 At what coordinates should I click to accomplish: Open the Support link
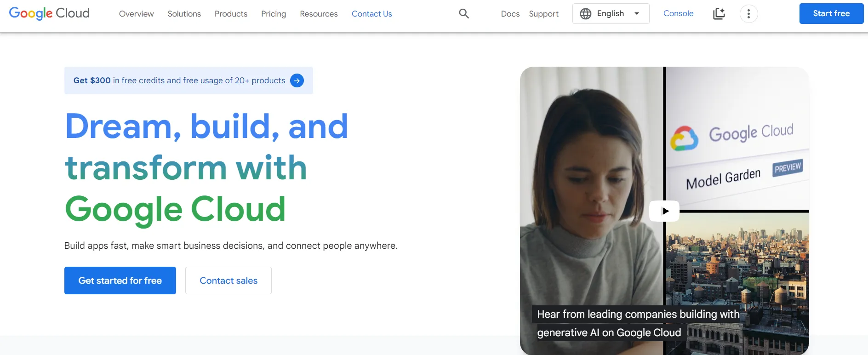(543, 14)
